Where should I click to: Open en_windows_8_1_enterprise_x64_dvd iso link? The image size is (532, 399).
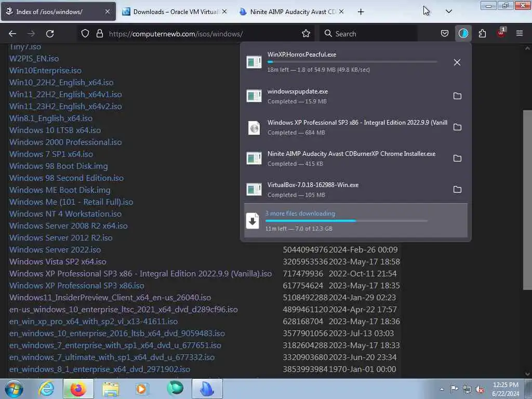point(99,369)
